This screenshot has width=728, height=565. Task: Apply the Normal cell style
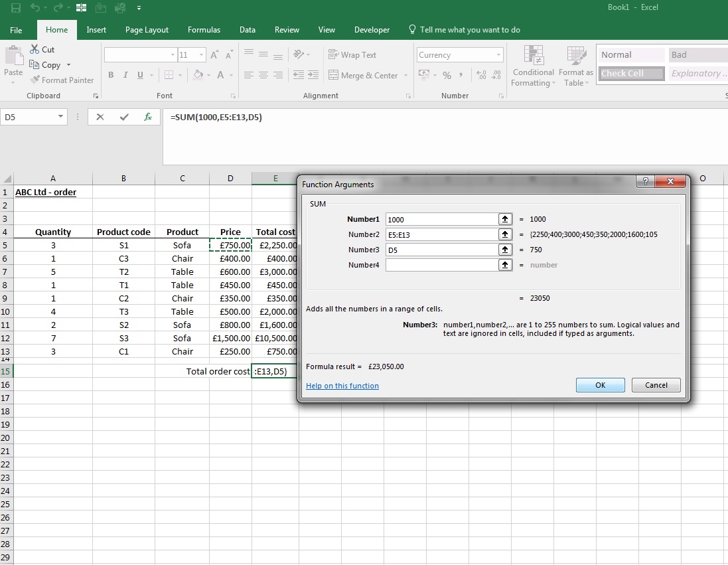click(x=631, y=55)
